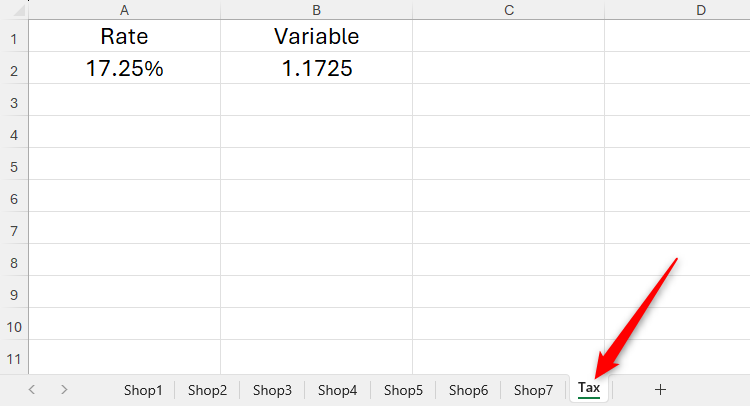
Task: Select column B header
Action: tap(316, 10)
